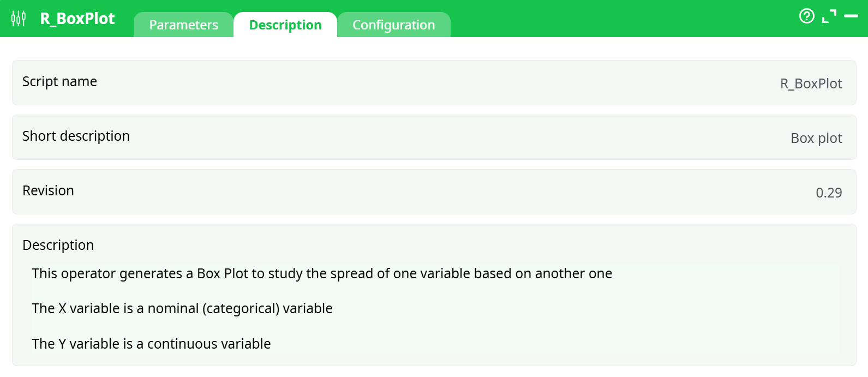Click the Revision label
This screenshot has width=868, height=377.
tap(48, 190)
